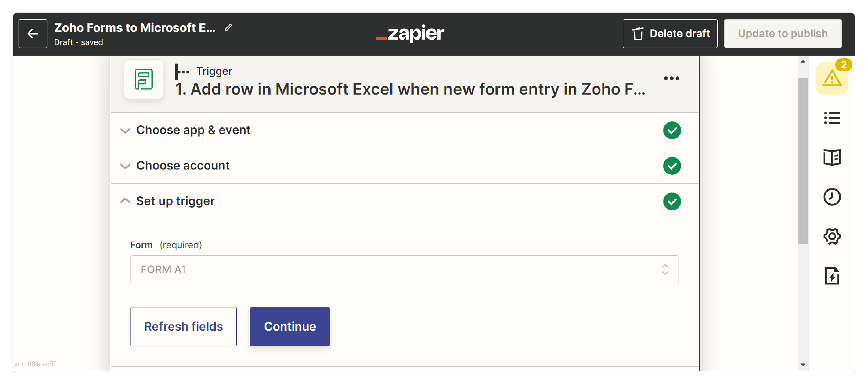Open Zap settings gear icon
868x386 pixels.
pyautogui.click(x=832, y=236)
